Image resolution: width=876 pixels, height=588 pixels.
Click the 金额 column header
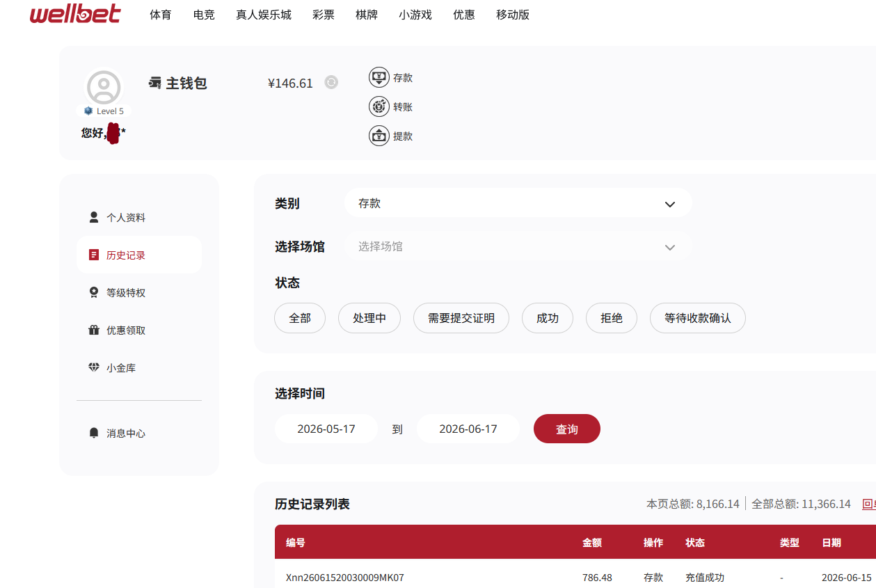point(592,543)
